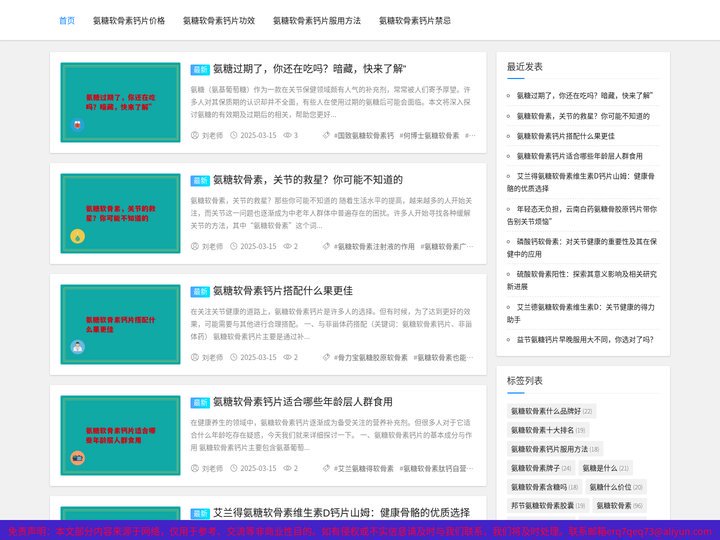Select tag 氨糖什么价位 (20)
720x540 pixels.
click(x=616, y=487)
